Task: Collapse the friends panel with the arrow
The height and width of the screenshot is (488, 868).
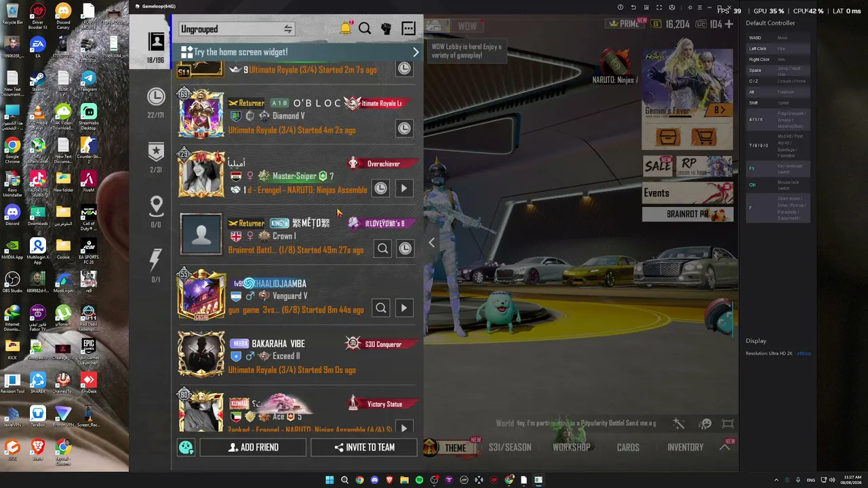Action: (x=431, y=243)
